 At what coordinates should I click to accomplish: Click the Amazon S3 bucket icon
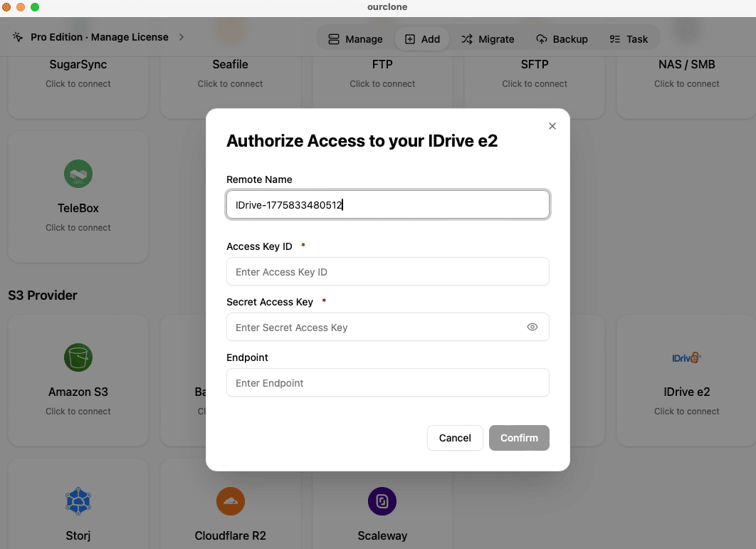78,357
